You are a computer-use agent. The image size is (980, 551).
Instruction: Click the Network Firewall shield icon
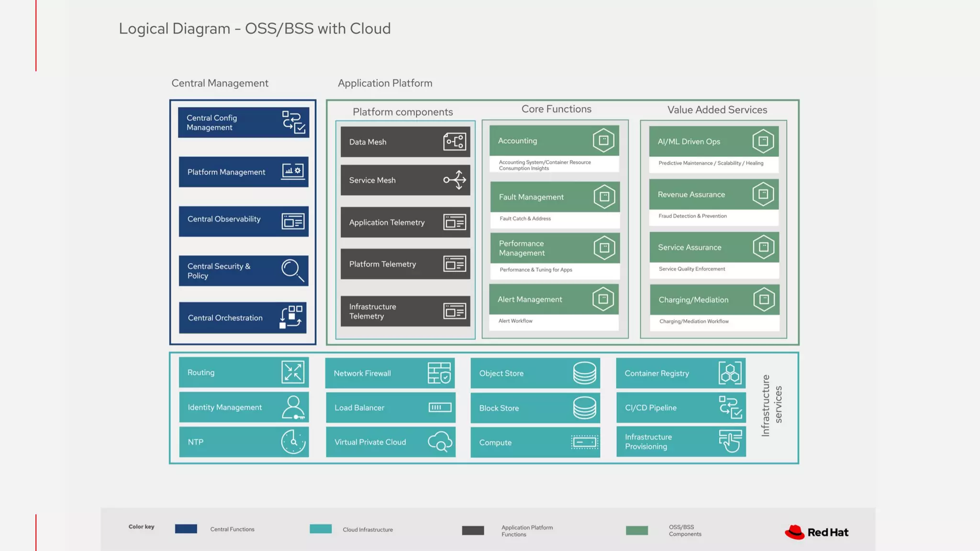point(439,373)
